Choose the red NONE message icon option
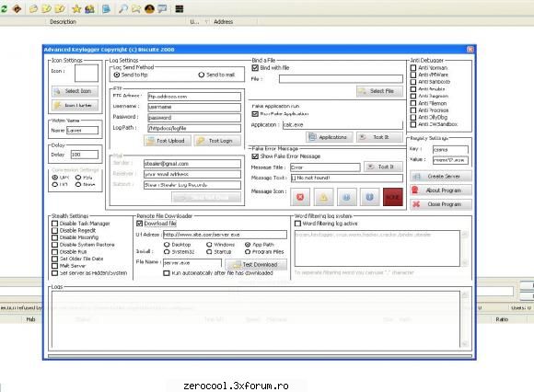The height and width of the screenshot is (392, 534). coord(392,197)
